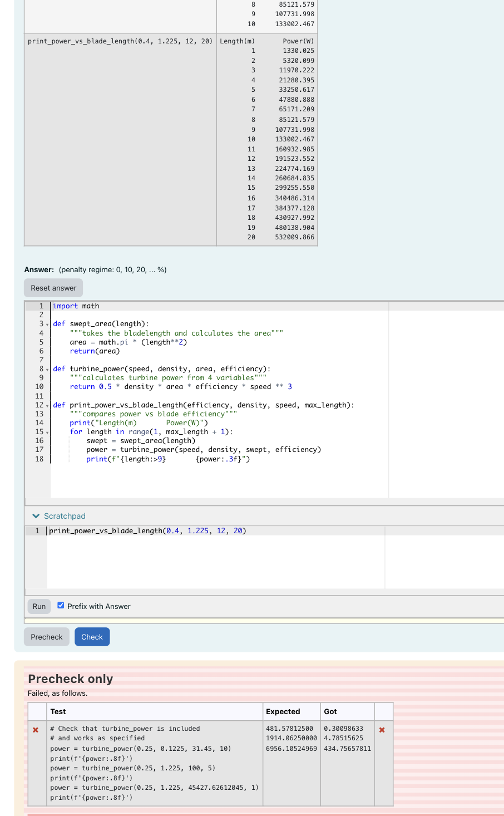
Task: Click the red X icon at the end of the test row
Action: (382, 729)
